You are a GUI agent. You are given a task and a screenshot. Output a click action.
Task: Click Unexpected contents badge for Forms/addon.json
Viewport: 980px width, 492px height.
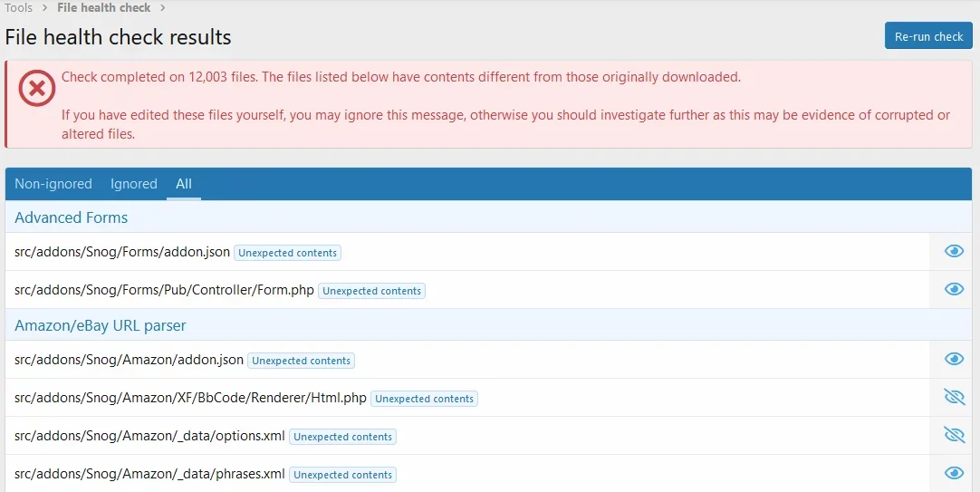[x=287, y=253]
